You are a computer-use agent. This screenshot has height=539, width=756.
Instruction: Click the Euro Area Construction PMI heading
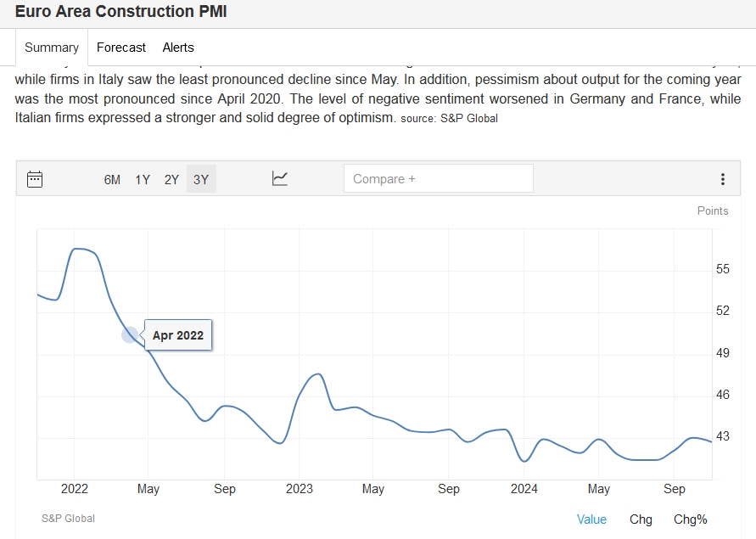click(120, 12)
